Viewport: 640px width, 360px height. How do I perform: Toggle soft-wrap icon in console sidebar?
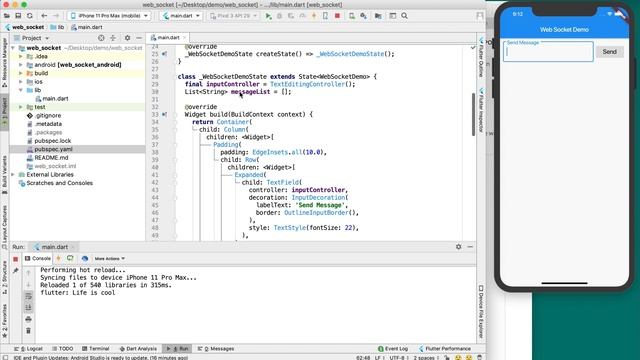tap(28, 296)
